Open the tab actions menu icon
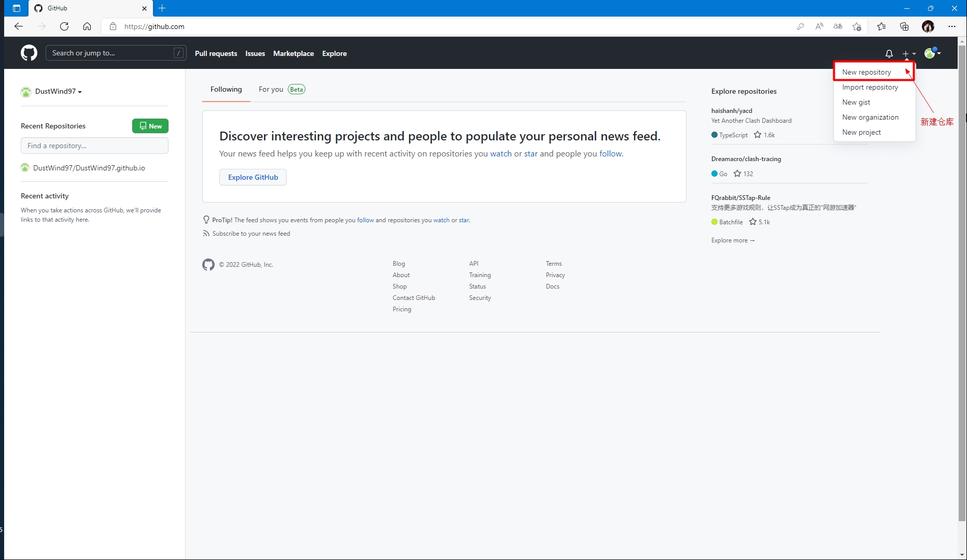 click(x=17, y=8)
